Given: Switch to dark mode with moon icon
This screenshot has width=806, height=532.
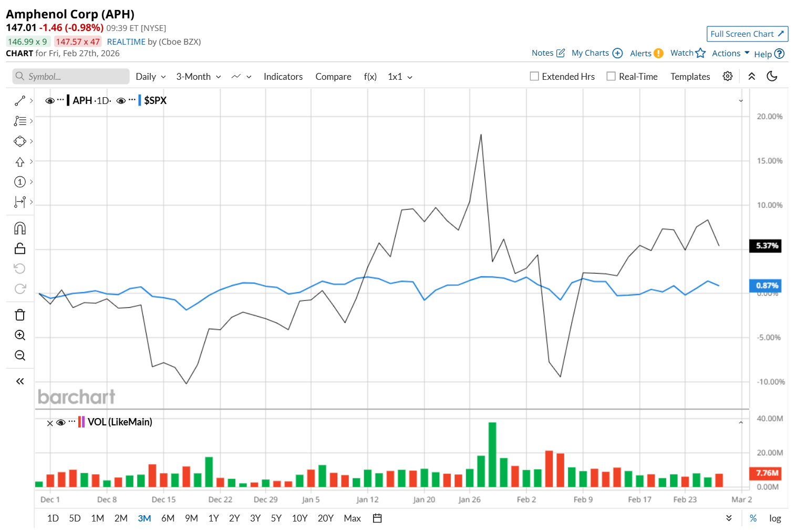Looking at the screenshot, I should coord(772,76).
